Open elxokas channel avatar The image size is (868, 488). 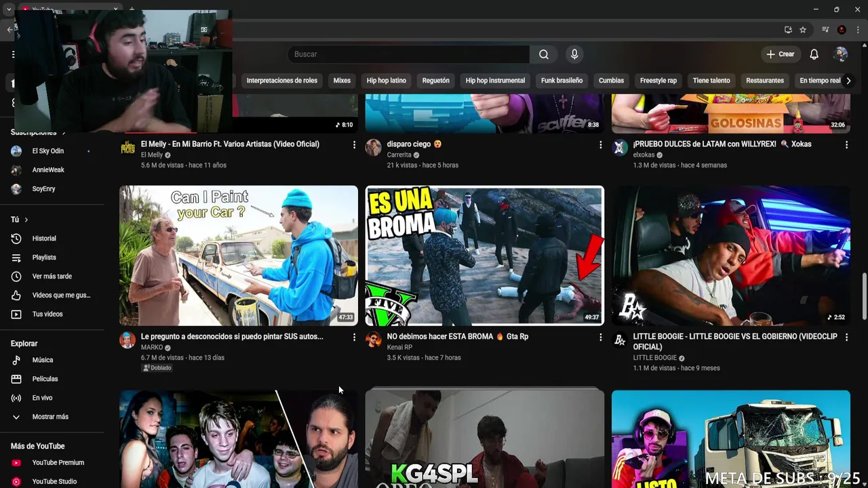pyautogui.click(x=620, y=148)
